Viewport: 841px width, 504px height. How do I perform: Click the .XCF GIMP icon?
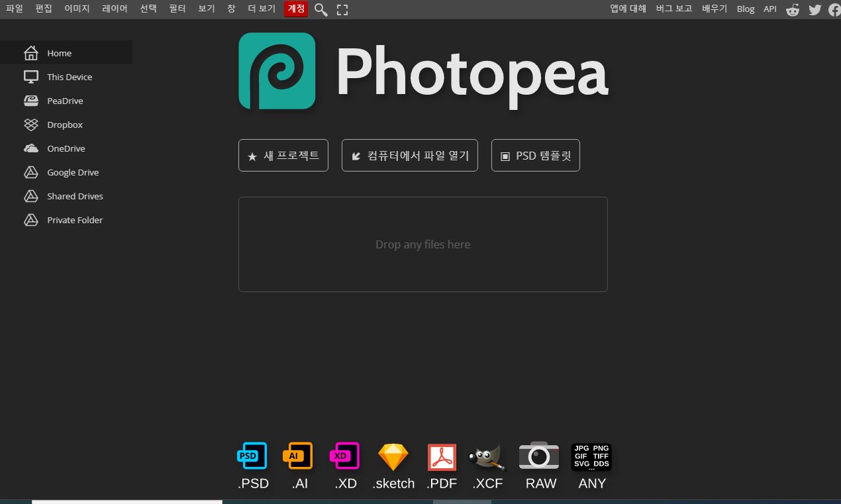pos(487,457)
